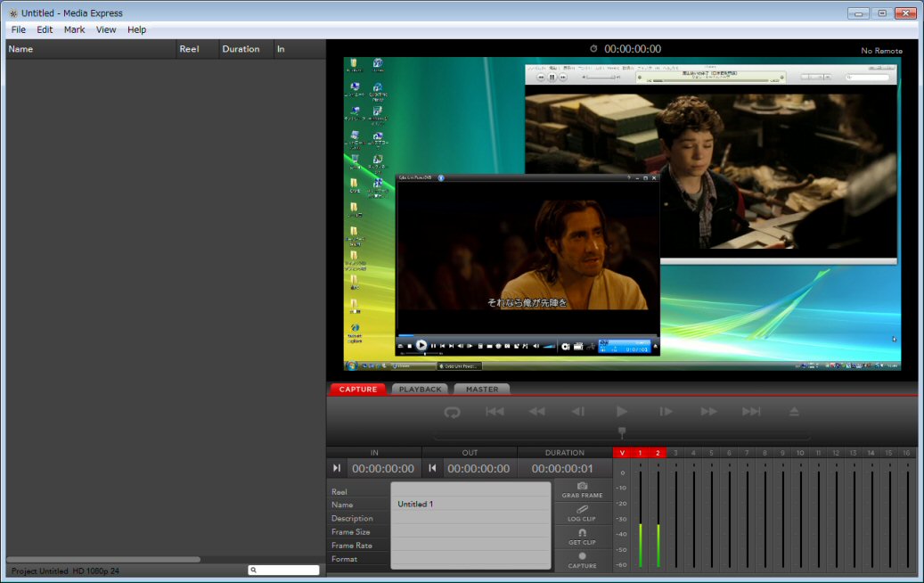Click the Grab Frame button
Screen dimensions: 924x583
coord(582,490)
